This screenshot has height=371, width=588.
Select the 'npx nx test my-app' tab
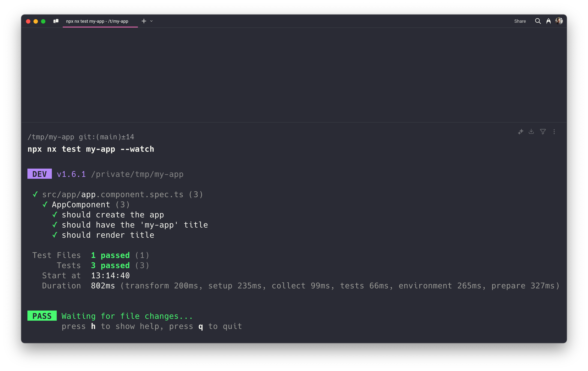click(x=97, y=21)
